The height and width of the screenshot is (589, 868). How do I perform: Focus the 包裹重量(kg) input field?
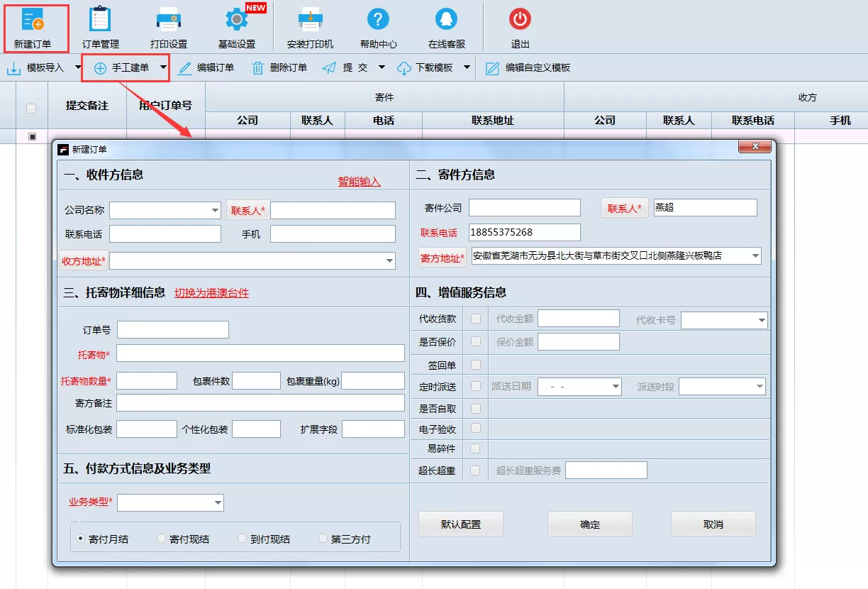click(373, 381)
